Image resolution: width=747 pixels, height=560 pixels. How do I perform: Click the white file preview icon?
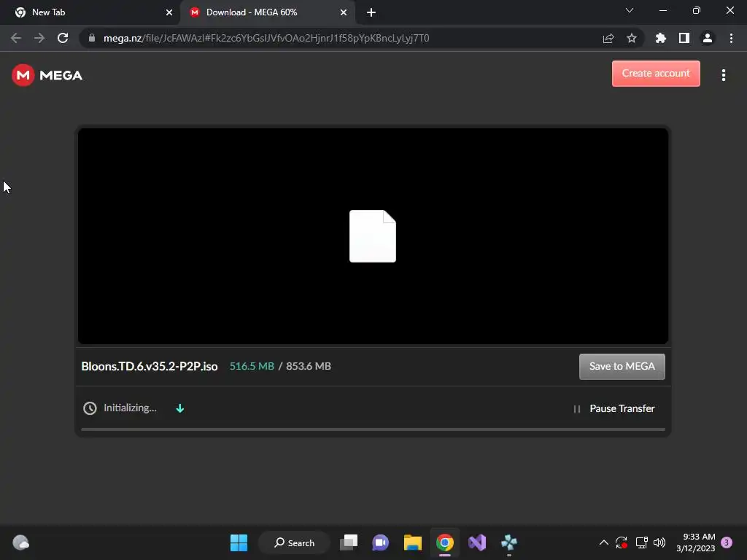coord(373,236)
